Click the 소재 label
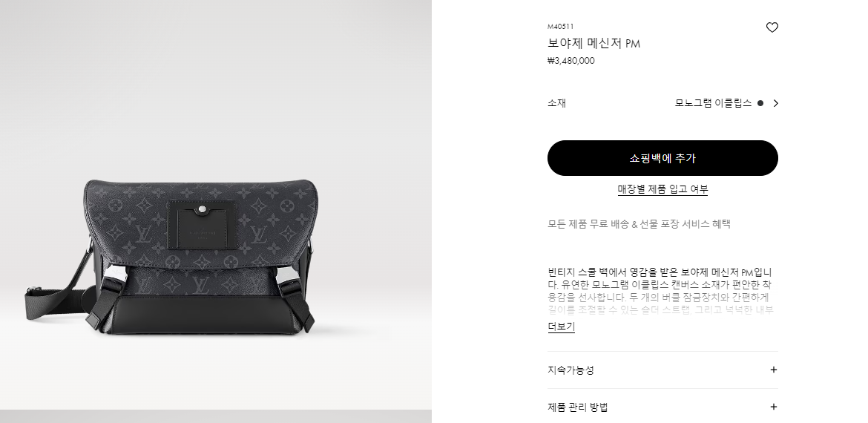Image resolution: width=868 pixels, height=423 pixels. coord(557,103)
